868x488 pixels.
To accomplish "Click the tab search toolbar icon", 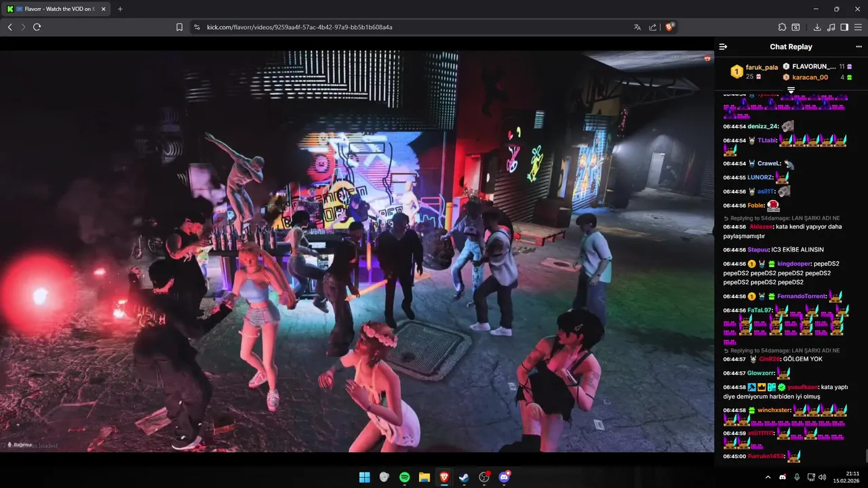I will pyautogui.click(x=796, y=27).
